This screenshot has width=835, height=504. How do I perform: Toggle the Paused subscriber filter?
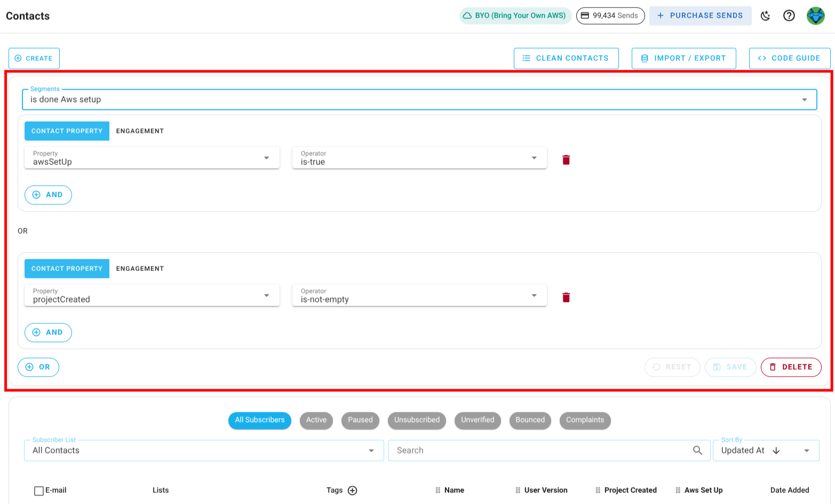click(360, 420)
